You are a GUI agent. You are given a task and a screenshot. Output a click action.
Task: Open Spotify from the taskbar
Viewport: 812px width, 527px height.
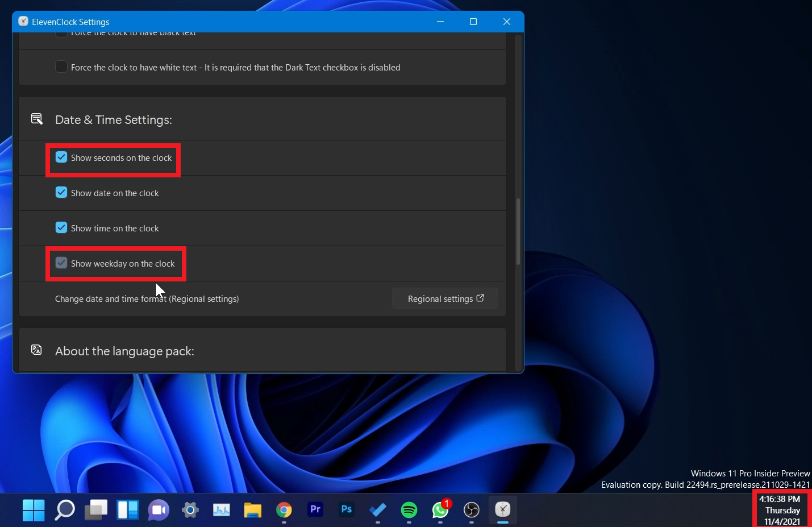point(409,510)
